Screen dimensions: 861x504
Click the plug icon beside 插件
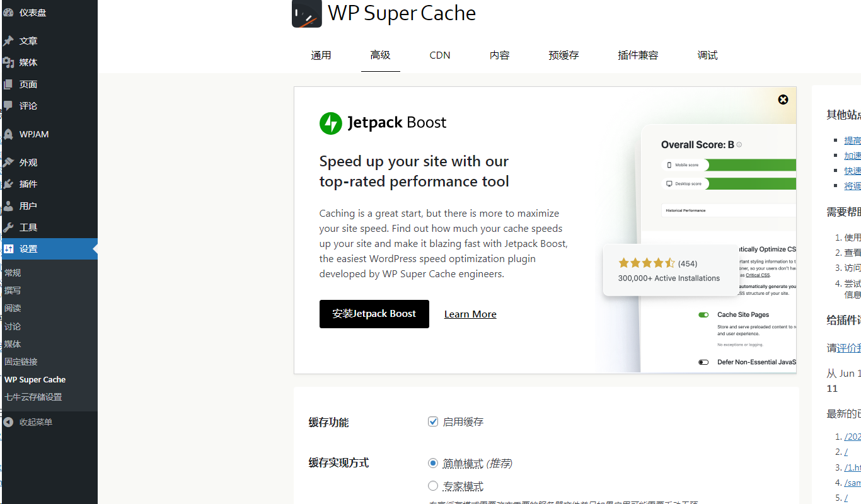coord(8,184)
